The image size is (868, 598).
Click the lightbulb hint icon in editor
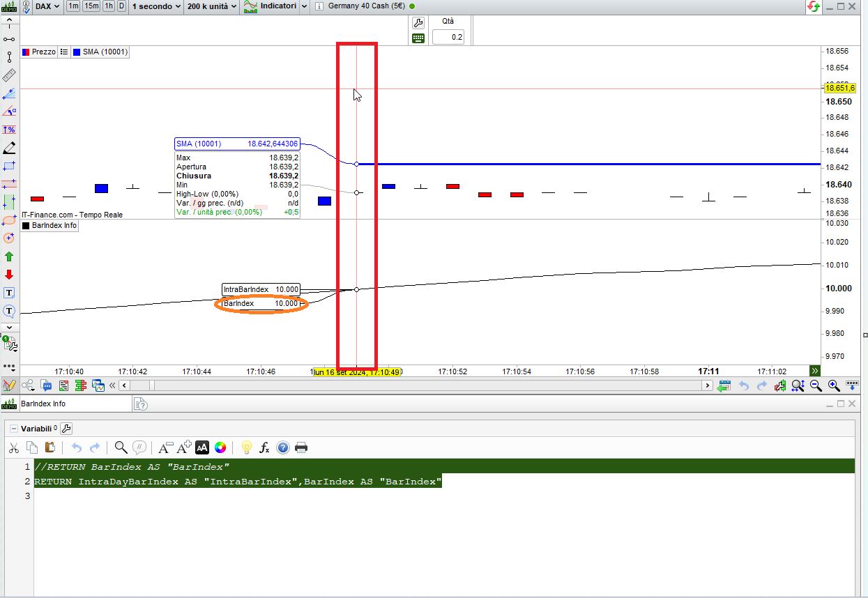coord(246,447)
